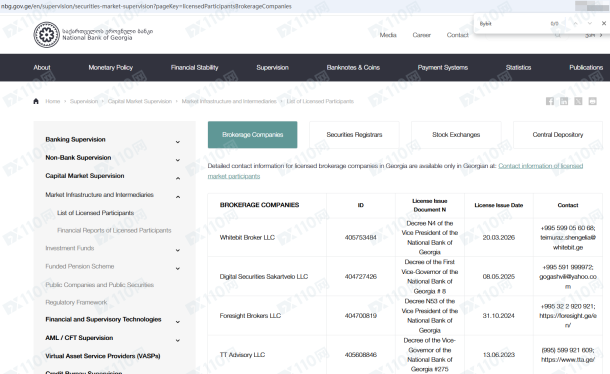Open Payment Systems menu
This screenshot has height=374, width=610.
coord(443,67)
